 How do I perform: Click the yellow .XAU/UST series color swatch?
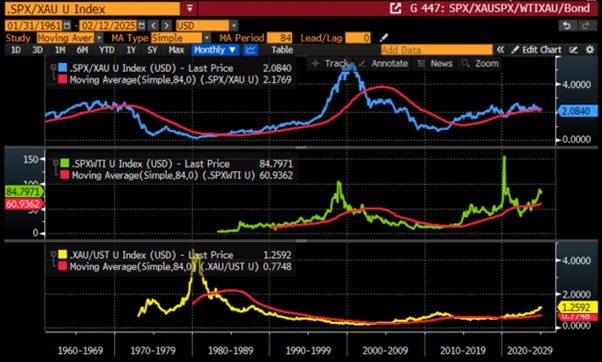click(63, 255)
